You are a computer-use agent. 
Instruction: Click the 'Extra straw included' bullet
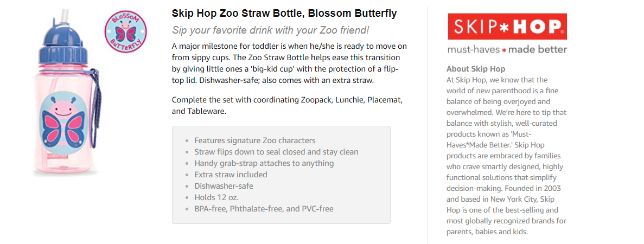click(x=231, y=175)
